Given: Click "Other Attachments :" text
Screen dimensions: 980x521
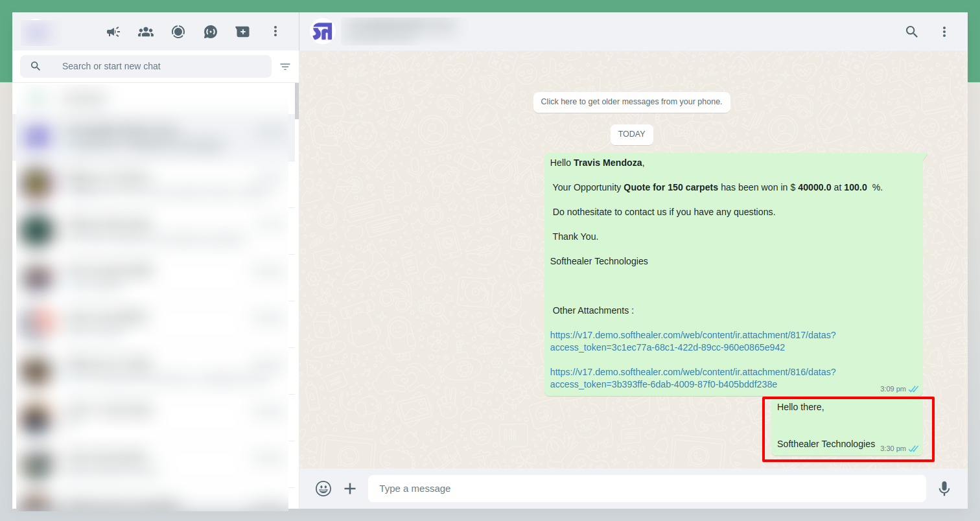Looking at the screenshot, I should point(593,310).
